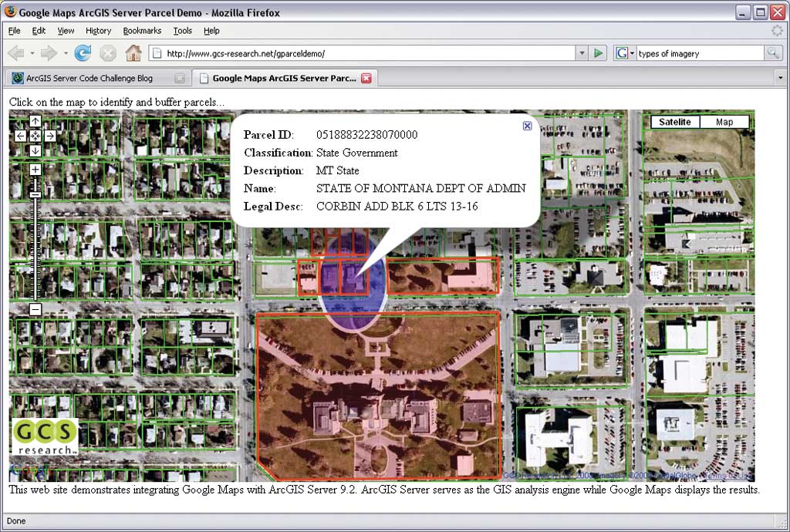Screen dimensions: 790x532
Task: Zoom in with the map plus button
Action: click(x=35, y=170)
